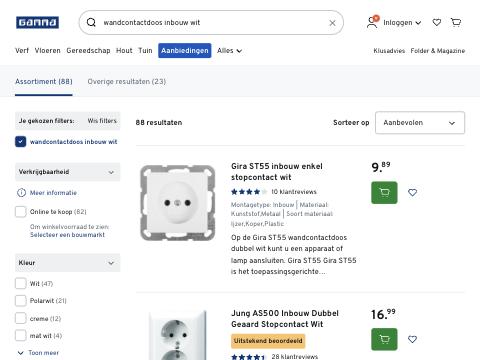480x360 pixels.
Task: Open the shopping cart in header
Action: click(x=456, y=22)
